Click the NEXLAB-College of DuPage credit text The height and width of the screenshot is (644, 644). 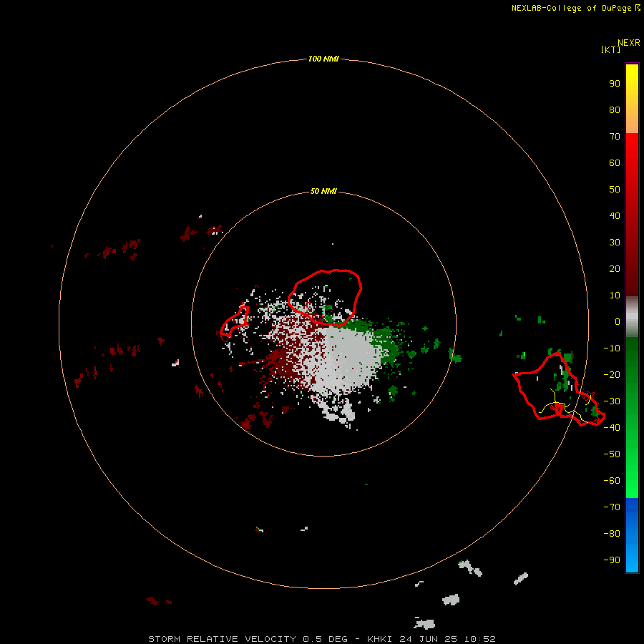(571, 8)
